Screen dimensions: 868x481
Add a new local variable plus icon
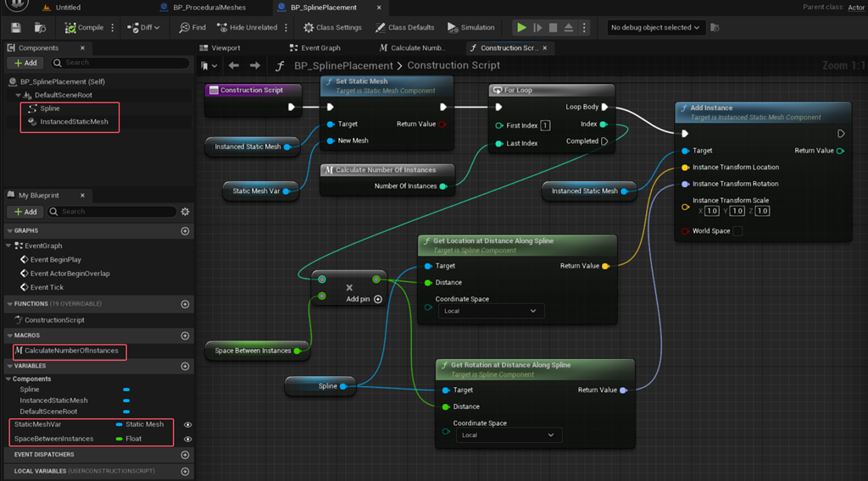click(185, 472)
